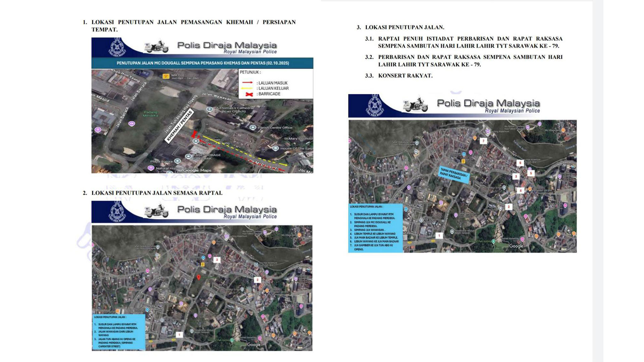Click the Plaza Aurora location pin
This screenshot has height=362, width=644.
(177, 161)
